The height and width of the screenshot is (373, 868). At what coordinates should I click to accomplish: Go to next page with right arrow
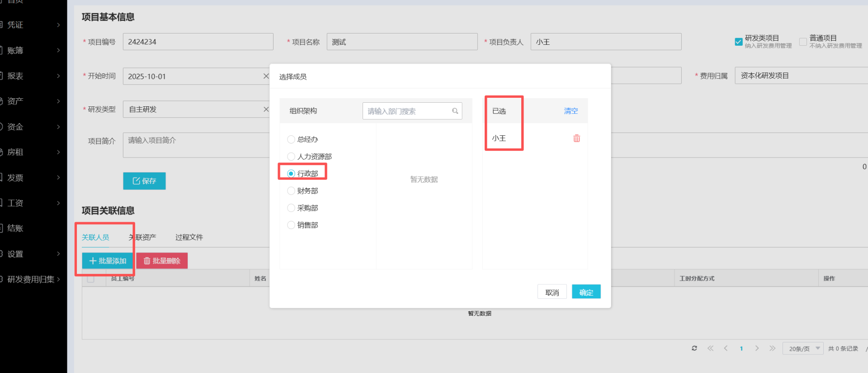757,348
